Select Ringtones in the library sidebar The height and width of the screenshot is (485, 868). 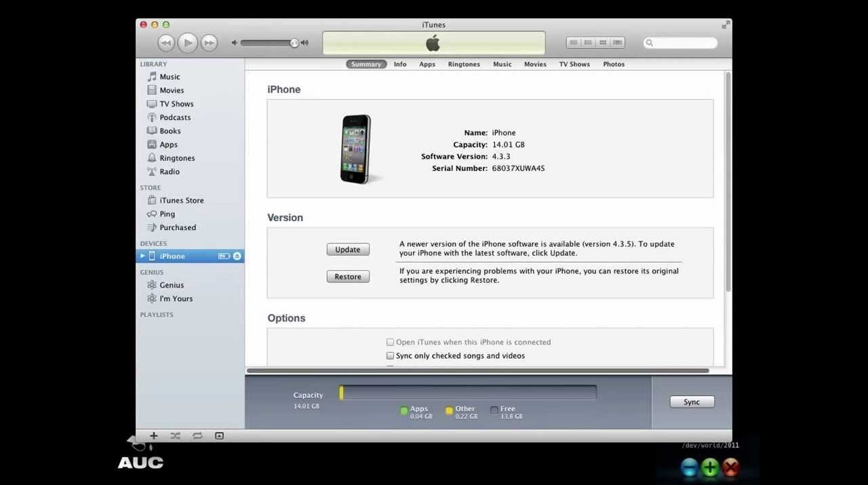177,158
